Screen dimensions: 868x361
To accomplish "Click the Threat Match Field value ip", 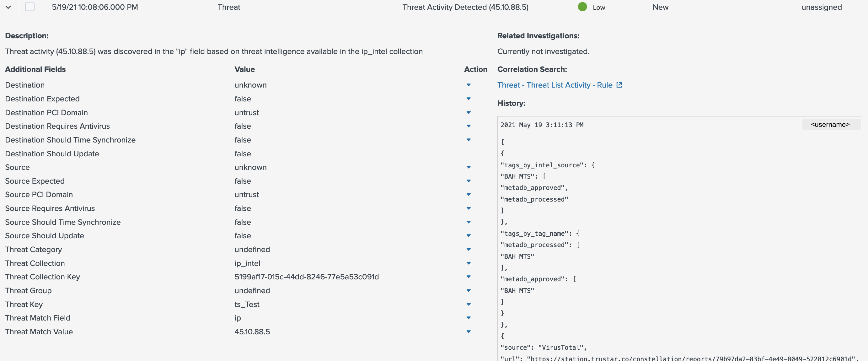I will (x=238, y=318).
